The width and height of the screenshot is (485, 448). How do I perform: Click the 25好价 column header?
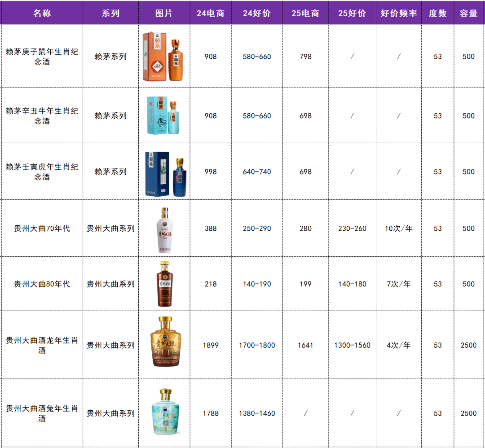352,13
